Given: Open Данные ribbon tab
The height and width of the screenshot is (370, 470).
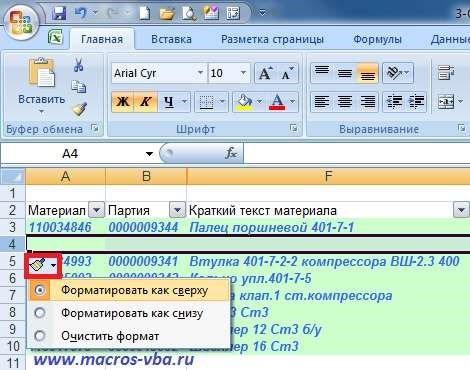Looking at the screenshot, I should 450,39.
